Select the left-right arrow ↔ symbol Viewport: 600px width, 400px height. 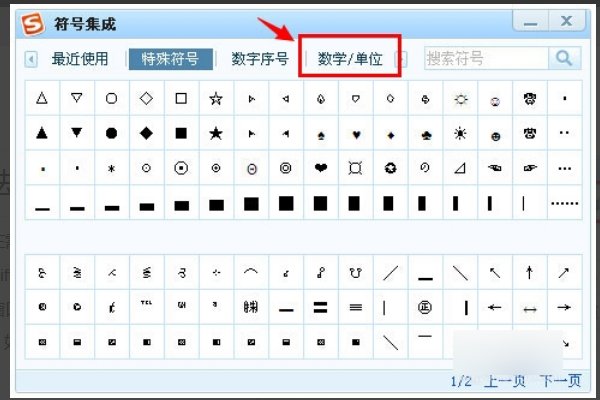point(530,307)
